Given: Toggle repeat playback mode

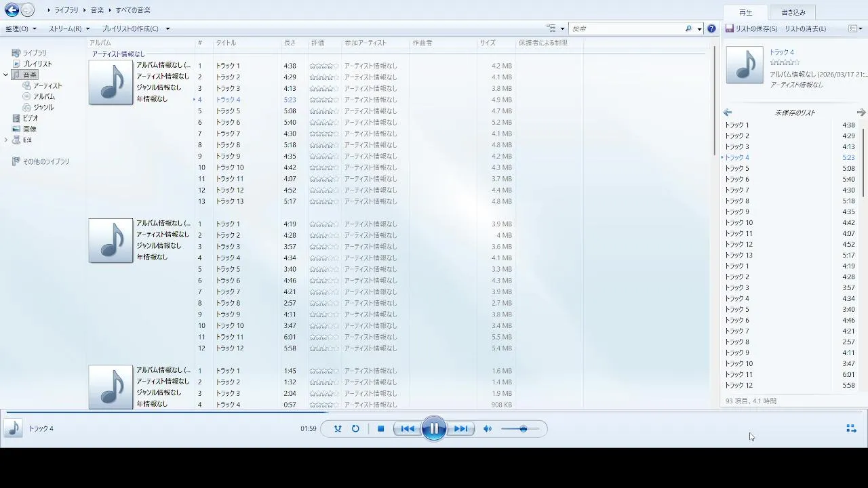Looking at the screenshot, I should 355,428.
